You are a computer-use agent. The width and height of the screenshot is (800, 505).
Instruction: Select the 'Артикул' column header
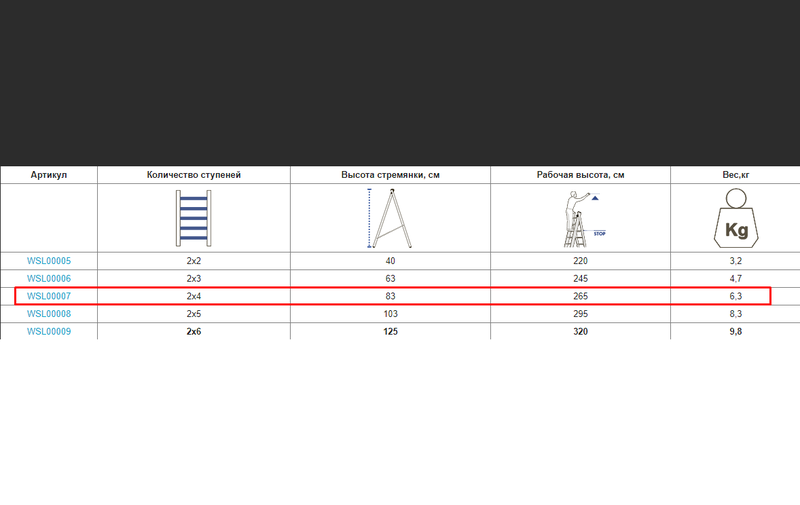(49, 175)
